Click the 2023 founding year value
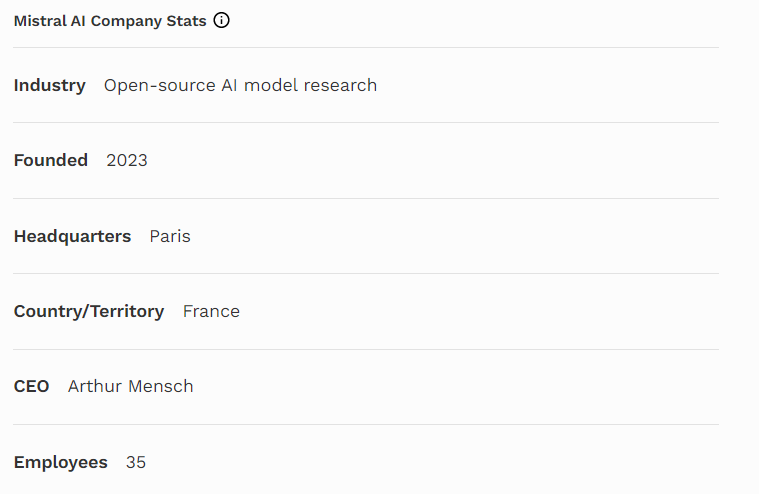Viewport: 759px width, 494px height. pyautogui.click(x=127, y=160)
